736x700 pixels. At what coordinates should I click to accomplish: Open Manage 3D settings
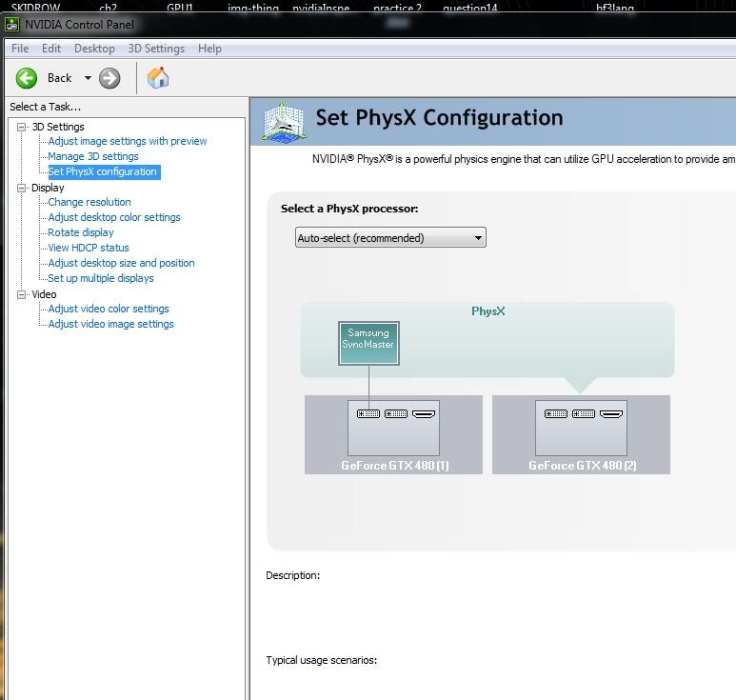click(x=93, y=156)
